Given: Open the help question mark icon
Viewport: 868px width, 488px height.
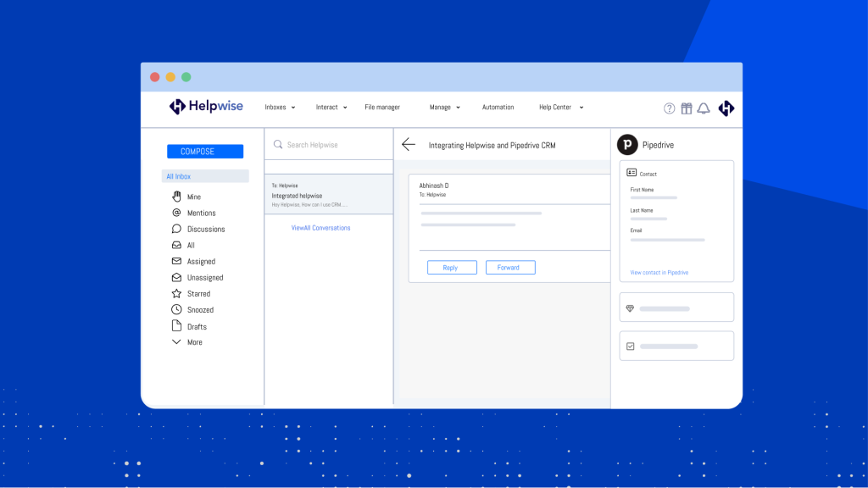Looking at the screenshot, I should (x=669, y=108).
